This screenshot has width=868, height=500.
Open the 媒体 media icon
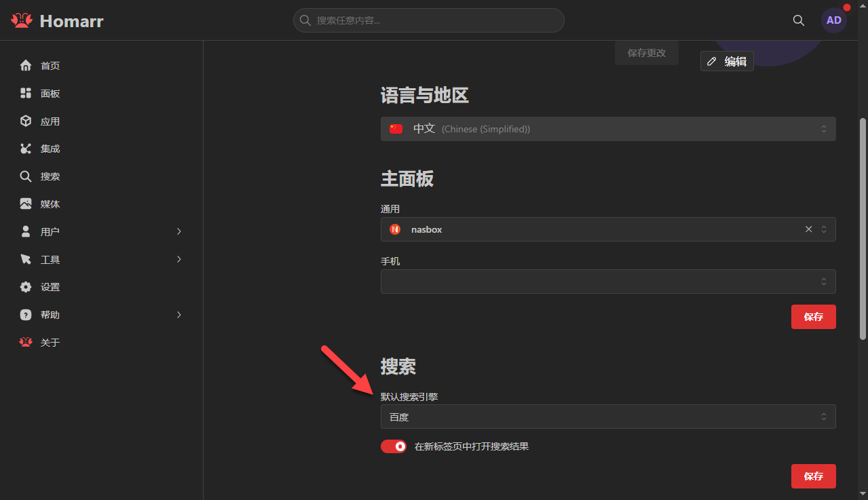(26, 204)
